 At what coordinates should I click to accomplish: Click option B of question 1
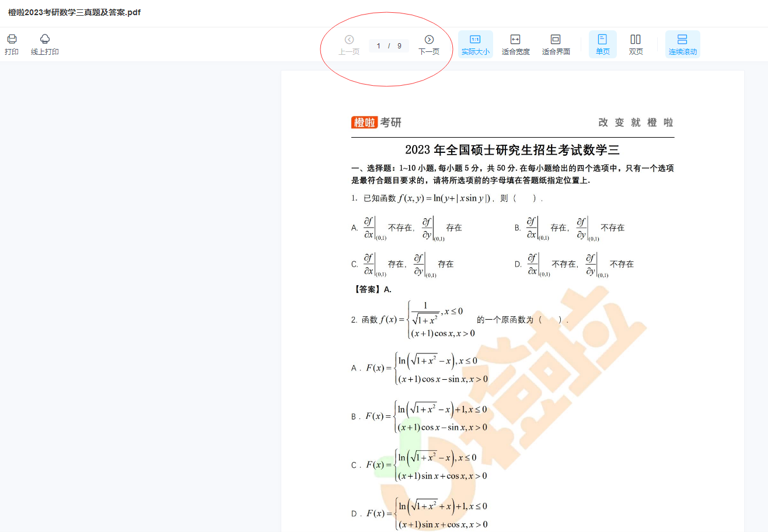click(x=569, y=228)
